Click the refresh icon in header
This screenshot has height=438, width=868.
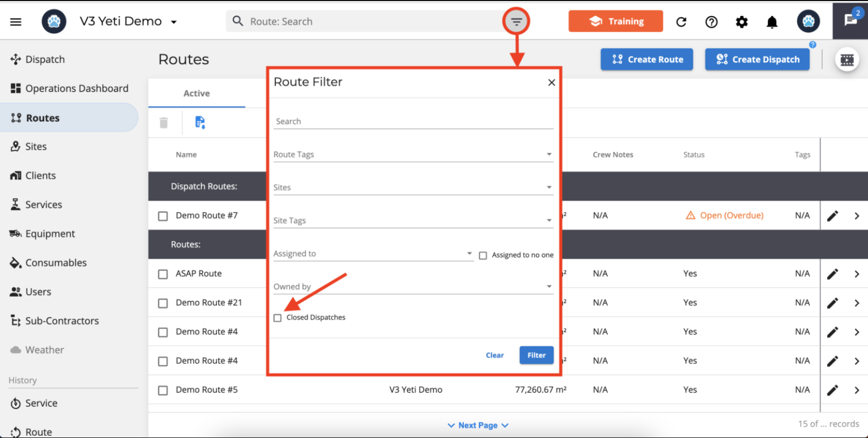681,22
